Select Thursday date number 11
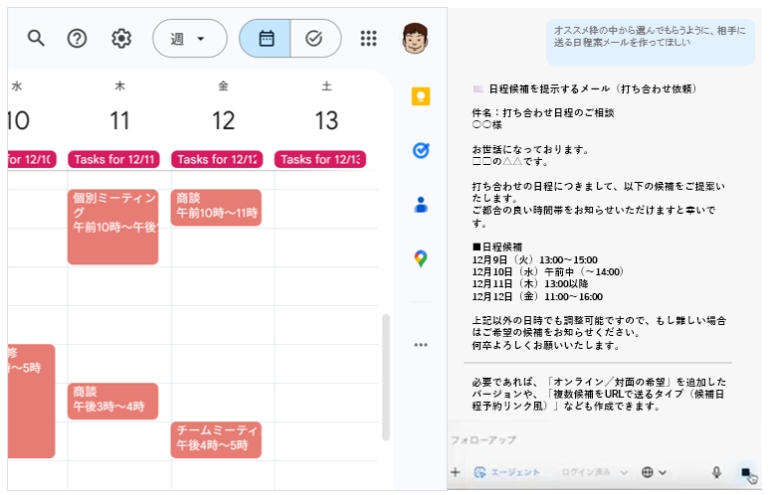The height and width of the screenshot is (495, 770). click(120, 121)
